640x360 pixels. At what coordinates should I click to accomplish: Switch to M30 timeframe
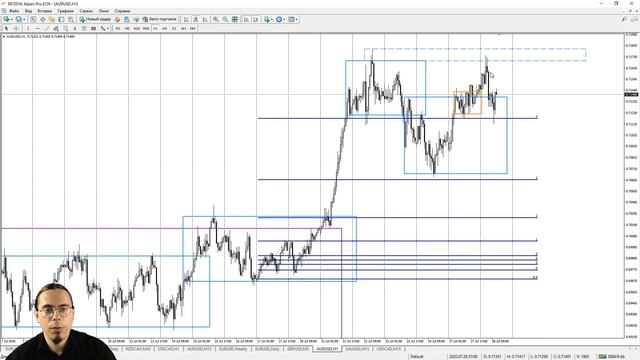pos(146,28)
